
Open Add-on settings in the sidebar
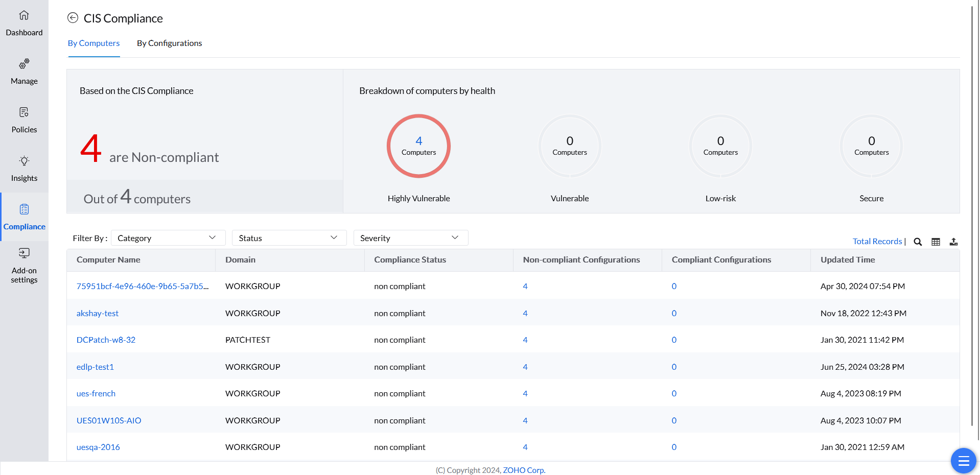[x=24, y=253]
